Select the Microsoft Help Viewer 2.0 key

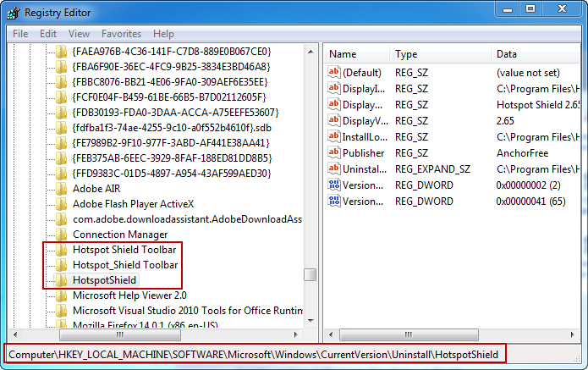pyautogui.click(x=129, y=295)
